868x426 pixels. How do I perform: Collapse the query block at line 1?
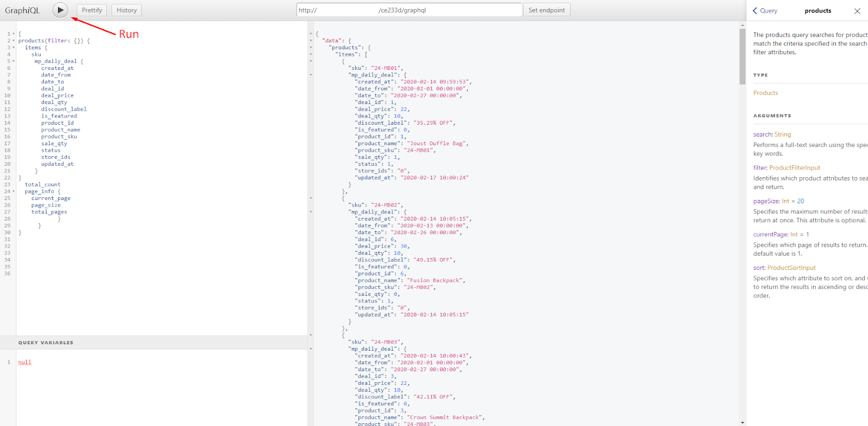pyautogui.click(x=14, y=34)
